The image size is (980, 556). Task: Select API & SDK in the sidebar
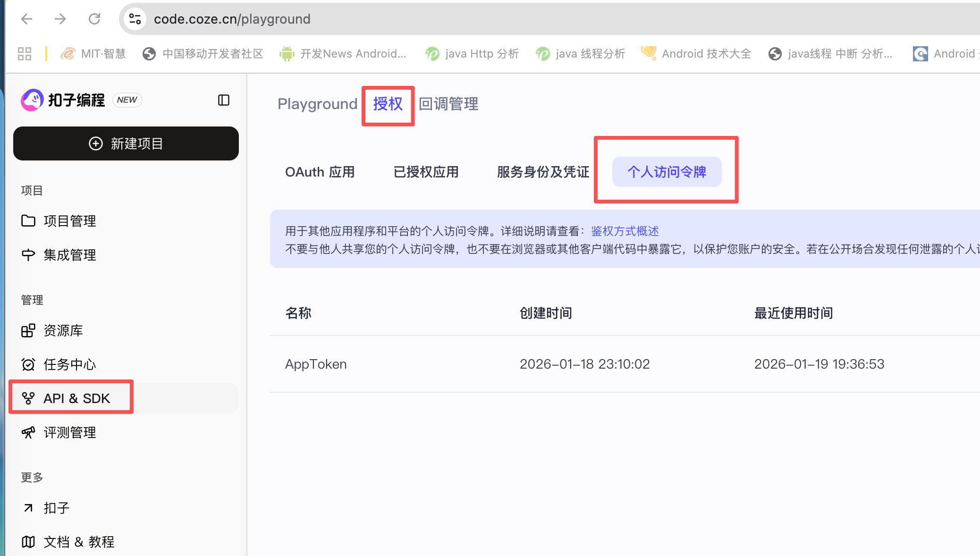tap(71, 398)
